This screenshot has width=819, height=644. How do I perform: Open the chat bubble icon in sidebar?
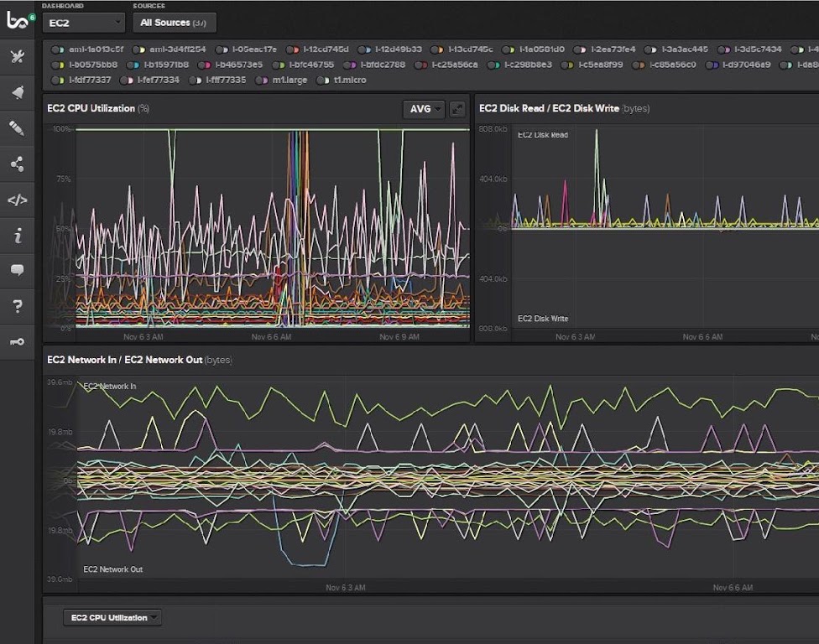18,270
